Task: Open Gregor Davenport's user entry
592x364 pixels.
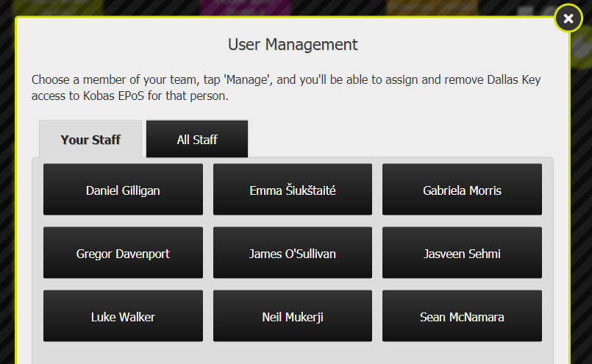Action: [x=123, y=253]
